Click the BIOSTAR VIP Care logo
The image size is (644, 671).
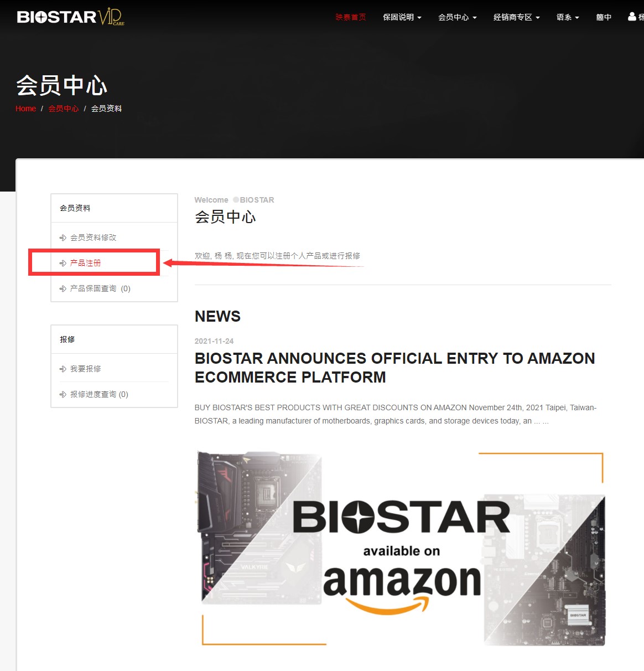pyautogui.click(x=71, y=17)
